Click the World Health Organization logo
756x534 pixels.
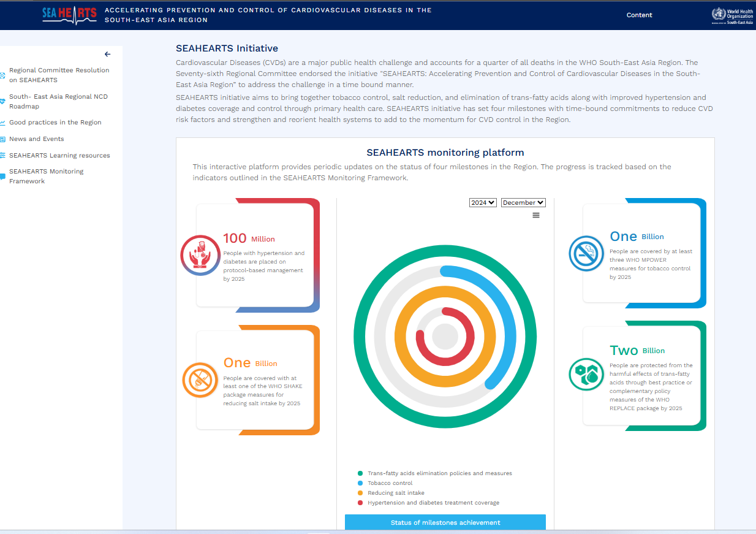tap(733, 15)
